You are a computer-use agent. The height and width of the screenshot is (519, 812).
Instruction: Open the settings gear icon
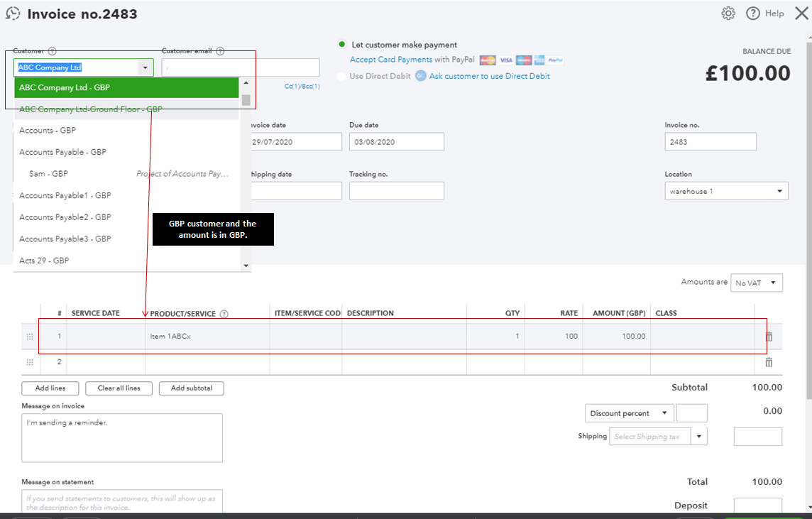click(x=728, y=13)
